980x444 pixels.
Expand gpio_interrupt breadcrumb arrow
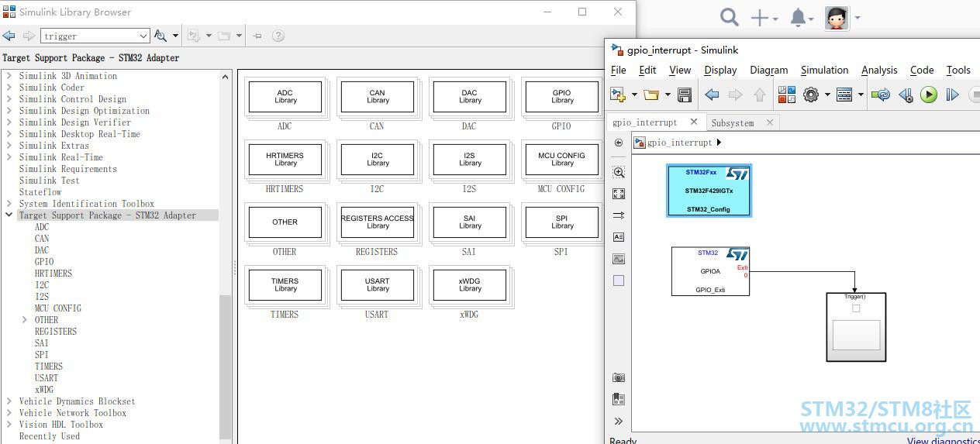click(719, 143)
